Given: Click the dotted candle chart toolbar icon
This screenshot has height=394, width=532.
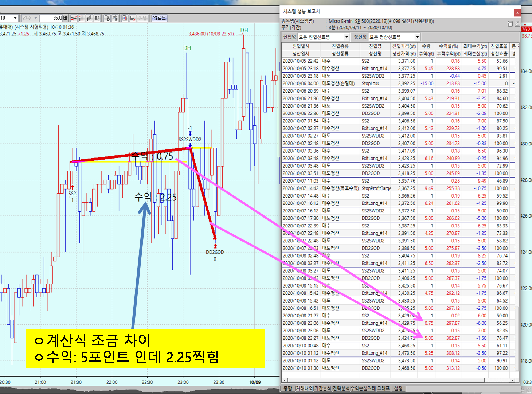Looking at the screenshot, I should point(82,18).
